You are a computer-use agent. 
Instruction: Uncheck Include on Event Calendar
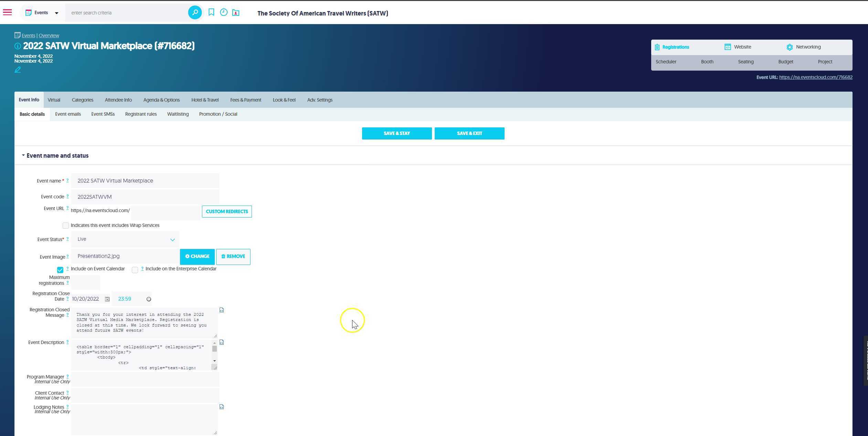(x=60, y=270)
